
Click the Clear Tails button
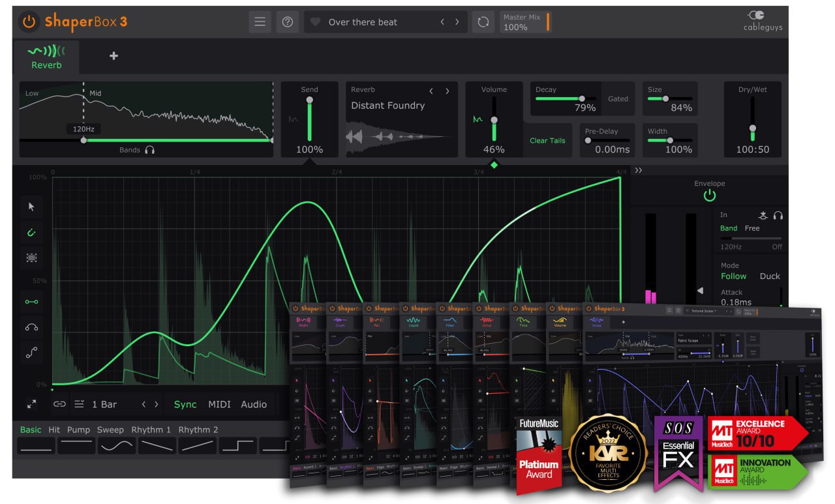tap(547, 140)
